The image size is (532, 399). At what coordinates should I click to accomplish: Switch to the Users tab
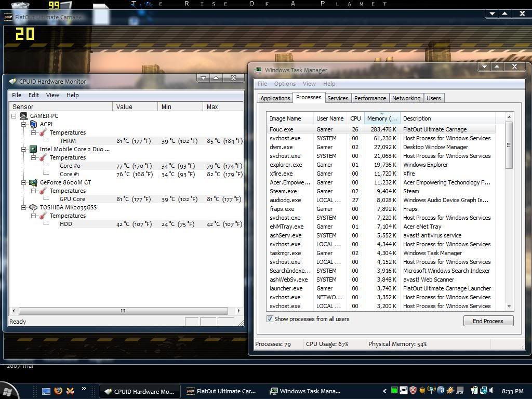coord(434,98)
